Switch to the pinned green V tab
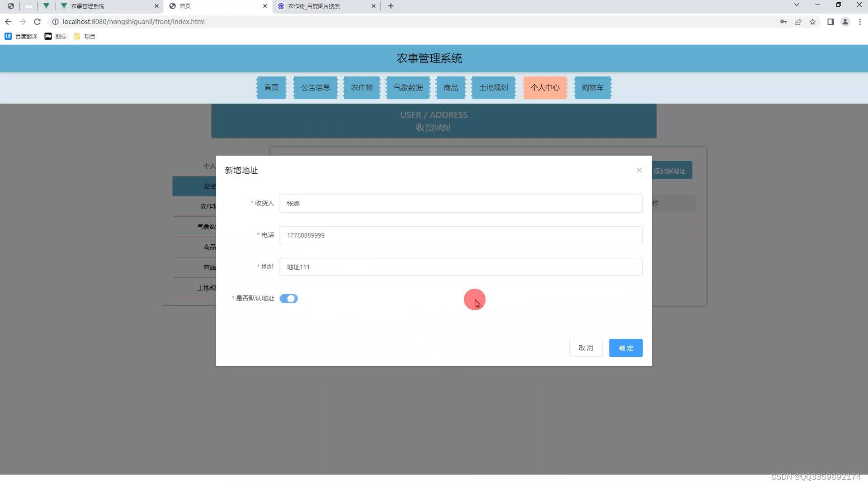868x485 pixels. click(x=46, y=6)
